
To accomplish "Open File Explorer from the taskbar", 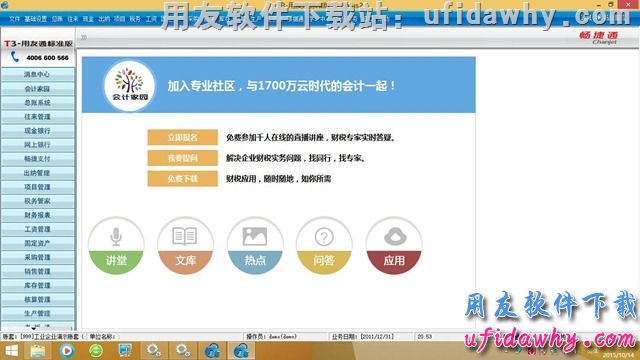I will 38,351.
